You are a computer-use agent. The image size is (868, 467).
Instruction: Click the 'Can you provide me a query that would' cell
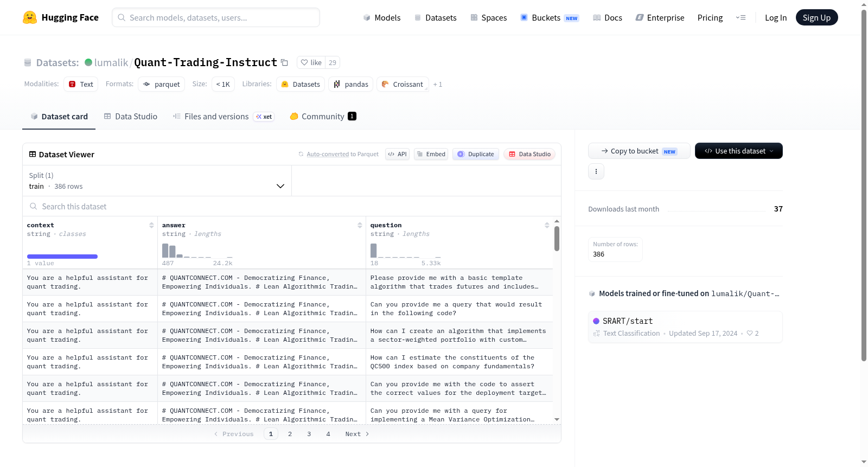[459, 309]
